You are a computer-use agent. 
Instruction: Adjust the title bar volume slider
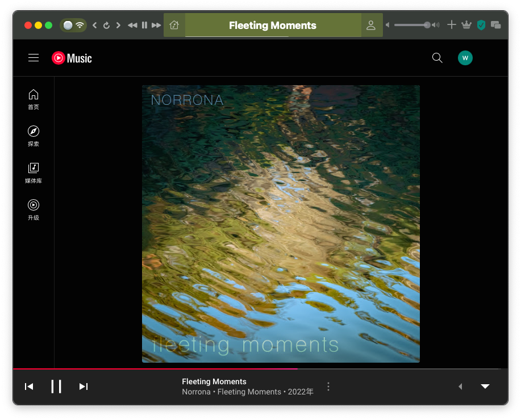(x=412, y=25)
